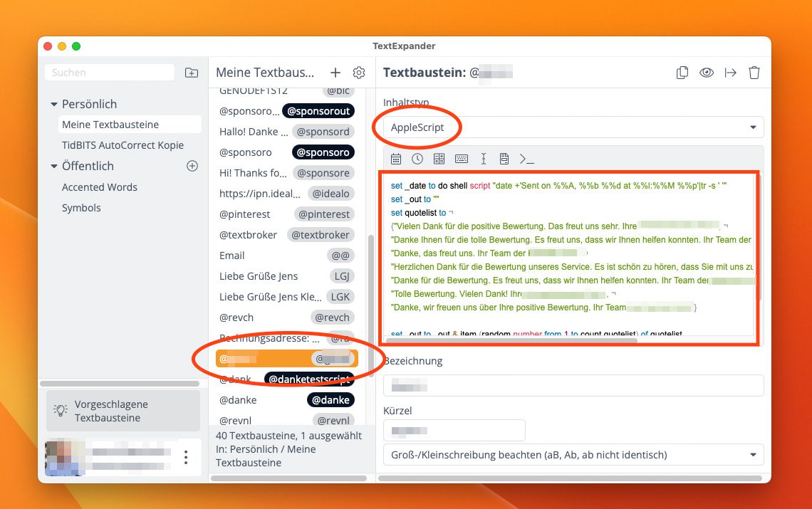Open the math calculation macro icon

coord(439,159)
